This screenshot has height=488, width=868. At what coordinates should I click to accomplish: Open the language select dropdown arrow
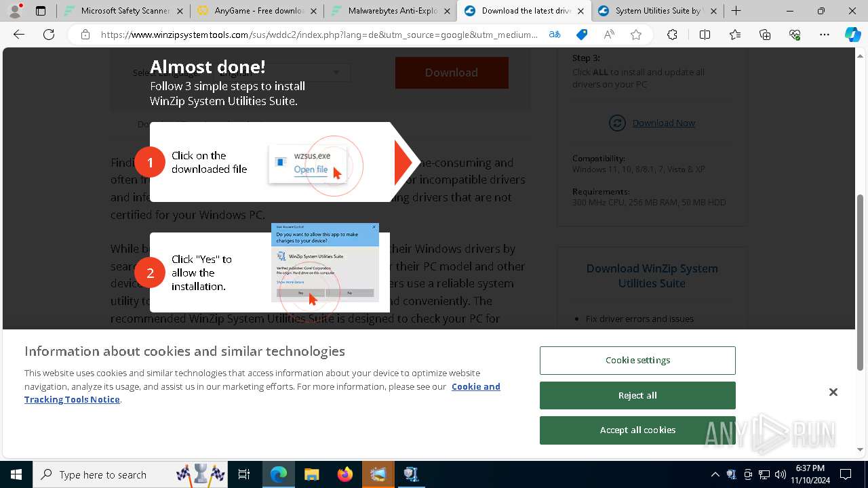pos(336,73)
